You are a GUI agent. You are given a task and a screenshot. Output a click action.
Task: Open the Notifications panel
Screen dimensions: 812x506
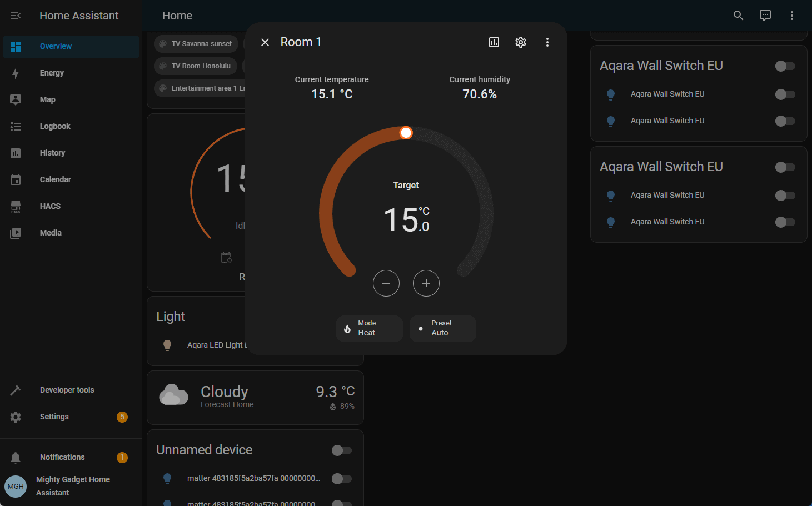click(x=62, y=457)
